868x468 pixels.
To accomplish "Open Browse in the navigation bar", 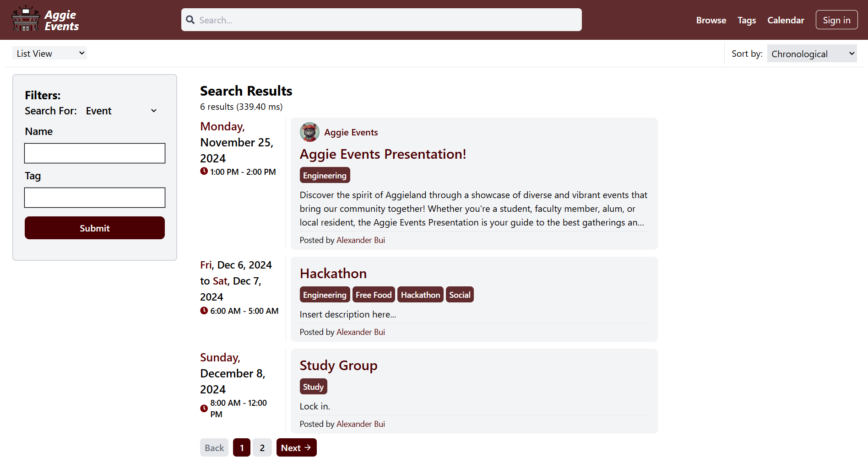I will click(x=711, y=20).
